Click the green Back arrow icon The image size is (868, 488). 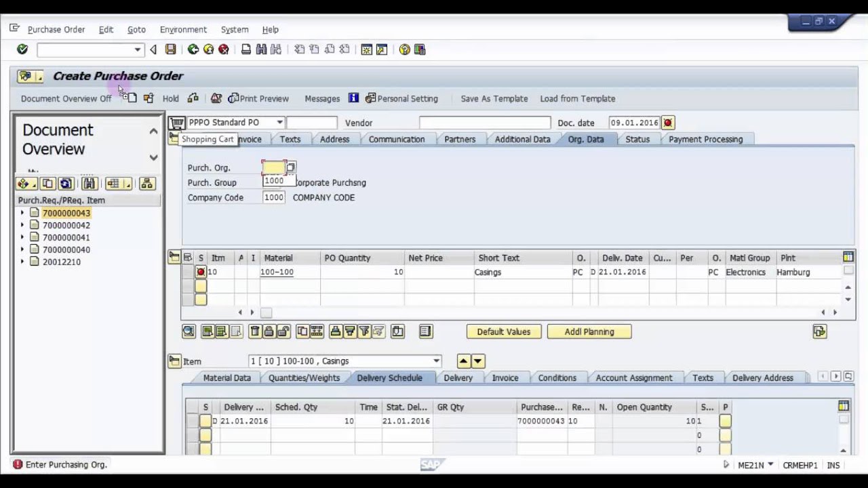(x=193, y=49)
